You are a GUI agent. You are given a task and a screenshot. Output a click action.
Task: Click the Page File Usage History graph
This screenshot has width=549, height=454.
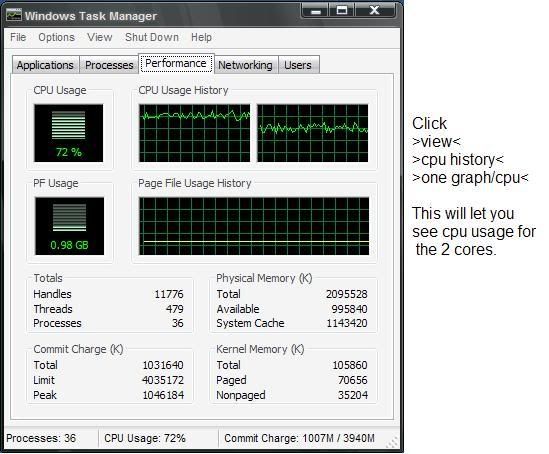pyautogui.click(x=254, y=226)
